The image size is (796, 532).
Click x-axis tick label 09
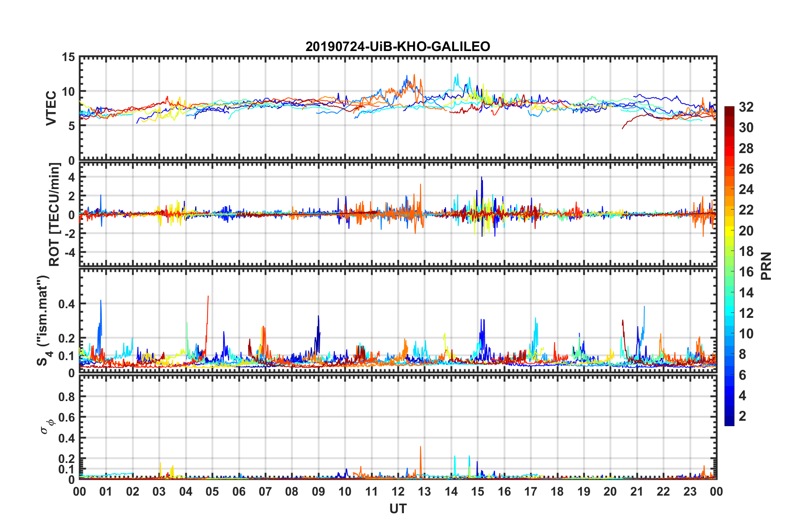coord(318,491)
